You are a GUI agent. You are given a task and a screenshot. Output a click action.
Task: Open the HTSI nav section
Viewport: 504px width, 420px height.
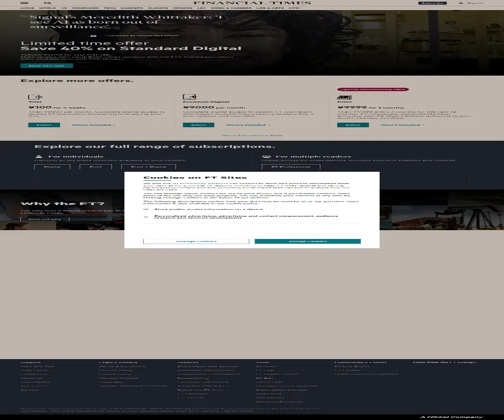294,8
